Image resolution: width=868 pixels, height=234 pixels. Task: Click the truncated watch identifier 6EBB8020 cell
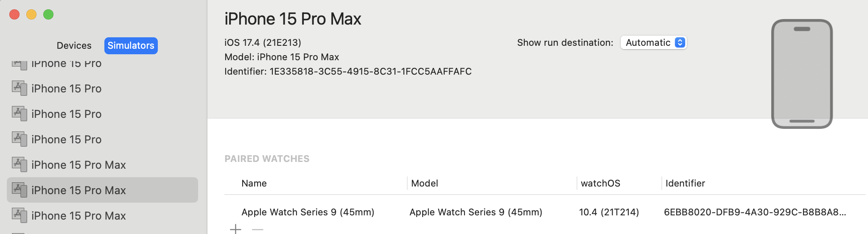point(755,212)
